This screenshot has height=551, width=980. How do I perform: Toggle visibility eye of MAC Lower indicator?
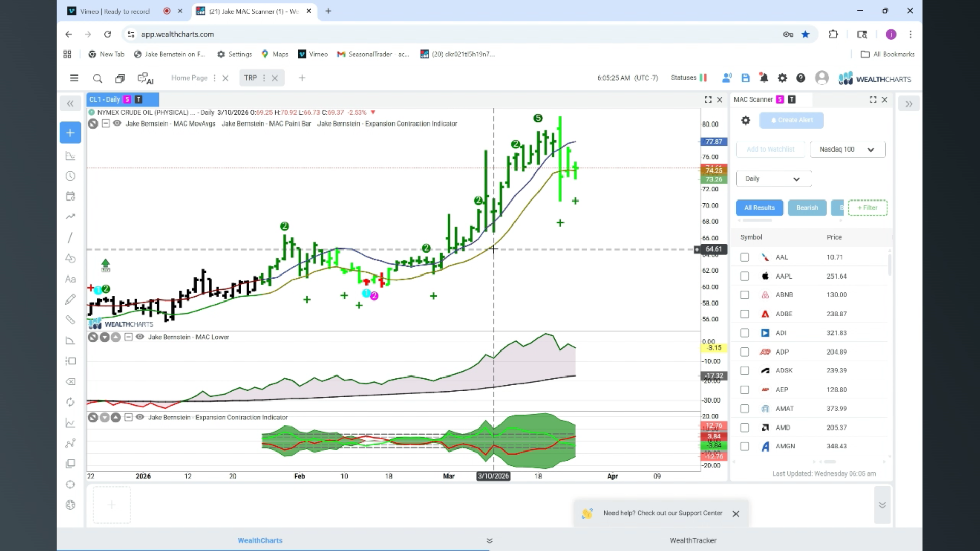140,337
